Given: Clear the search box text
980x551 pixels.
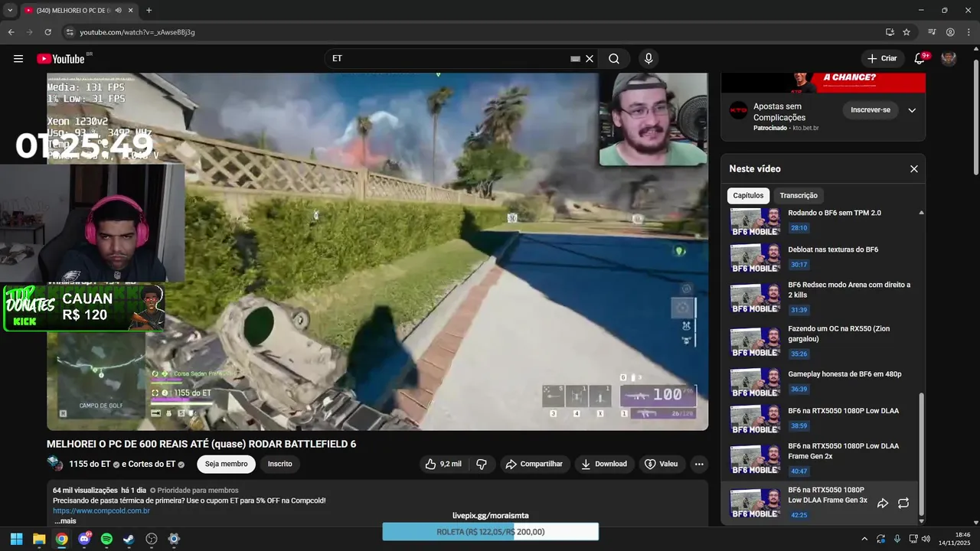Looking at the screenshot, I should (x=590, y=59).
